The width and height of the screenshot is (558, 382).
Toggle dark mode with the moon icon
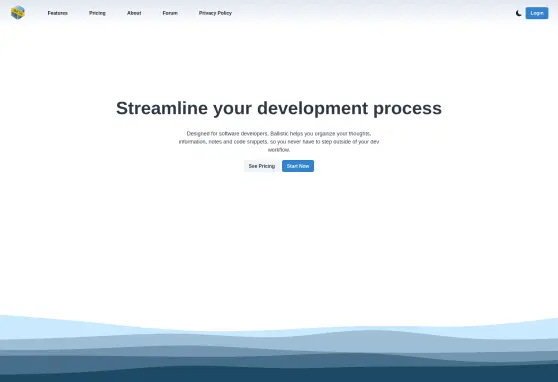point(518,13)
